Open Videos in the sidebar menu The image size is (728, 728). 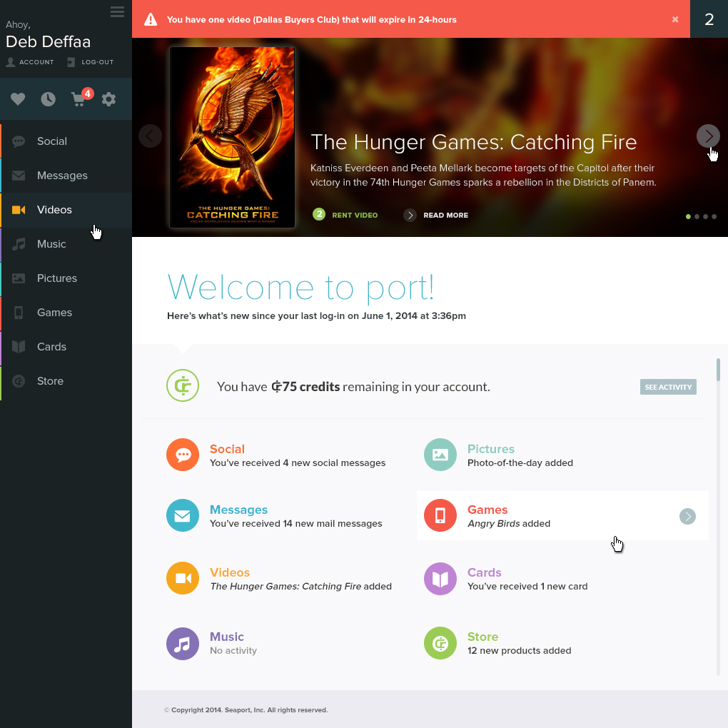(x=54, y=210)
